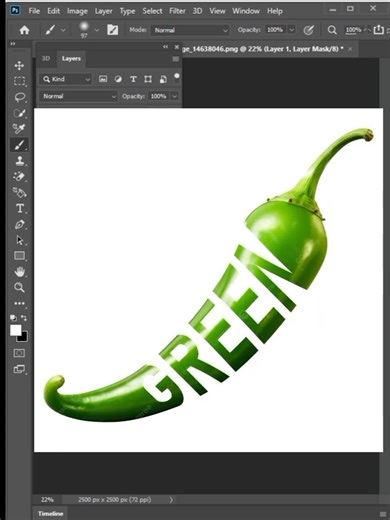Close the document tab
Image resolution: width=390 pixels, height=520 pixels.
(x=350, y=49)
